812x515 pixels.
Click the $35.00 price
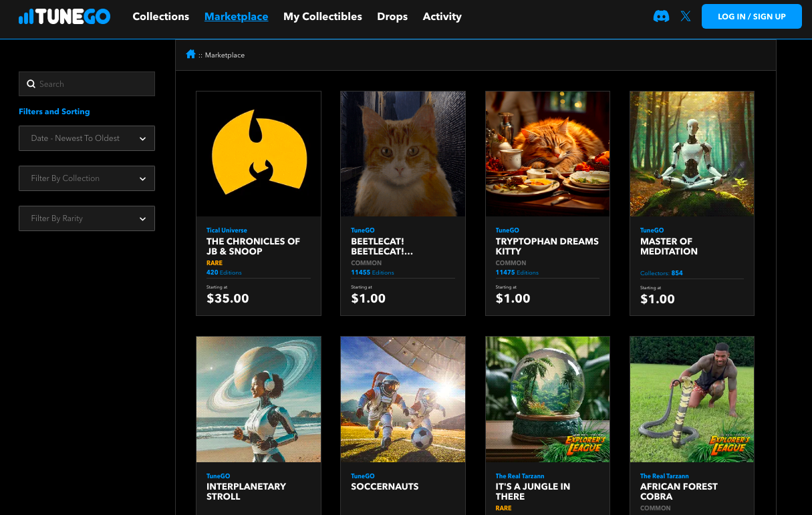click(x=228, y=299)
